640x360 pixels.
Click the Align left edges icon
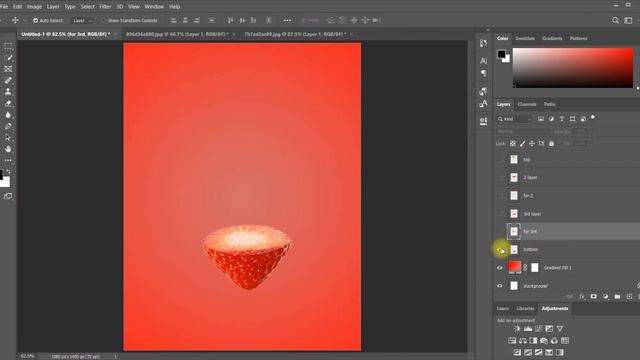tap(173, 20)
